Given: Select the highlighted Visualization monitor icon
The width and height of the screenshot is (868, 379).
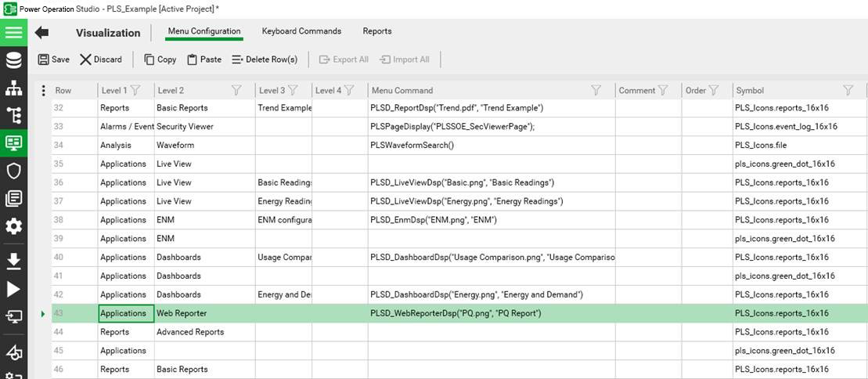Looking at the screenshot, I should [x=14, y=143].
